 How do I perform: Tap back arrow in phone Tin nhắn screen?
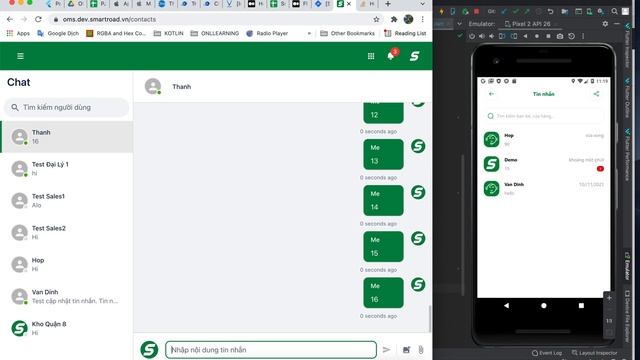point(491,94)
